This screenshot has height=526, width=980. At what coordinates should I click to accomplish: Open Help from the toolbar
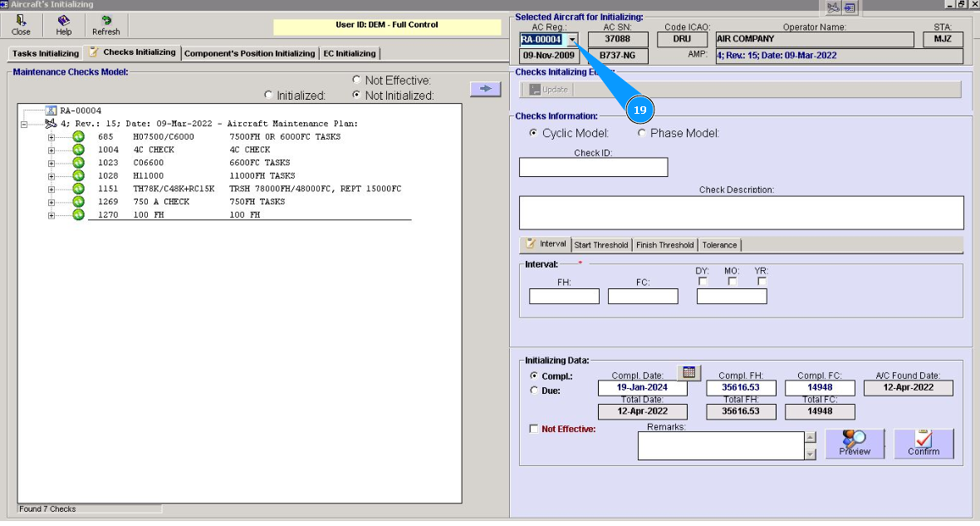(x=64, y=25)
